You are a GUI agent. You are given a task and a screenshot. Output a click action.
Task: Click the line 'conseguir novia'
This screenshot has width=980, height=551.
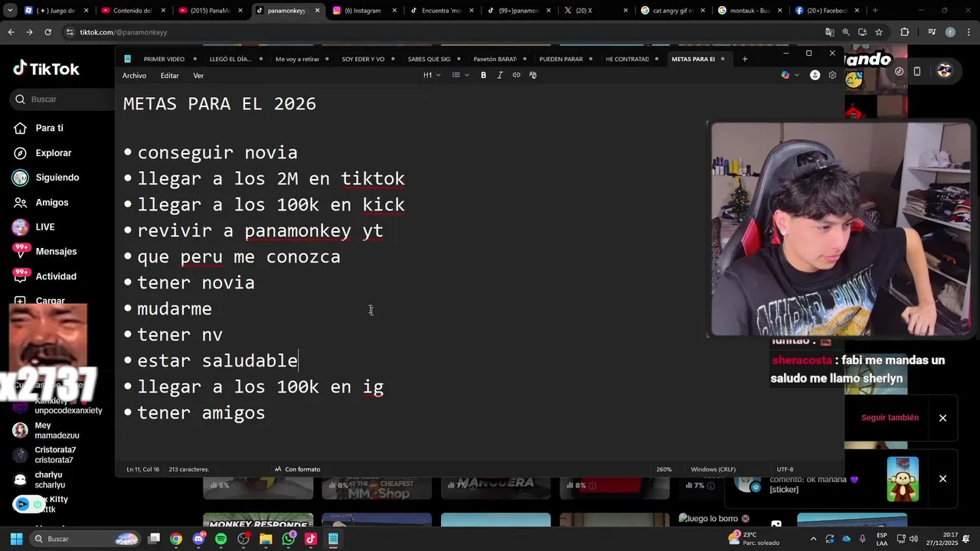coord(217,152)
